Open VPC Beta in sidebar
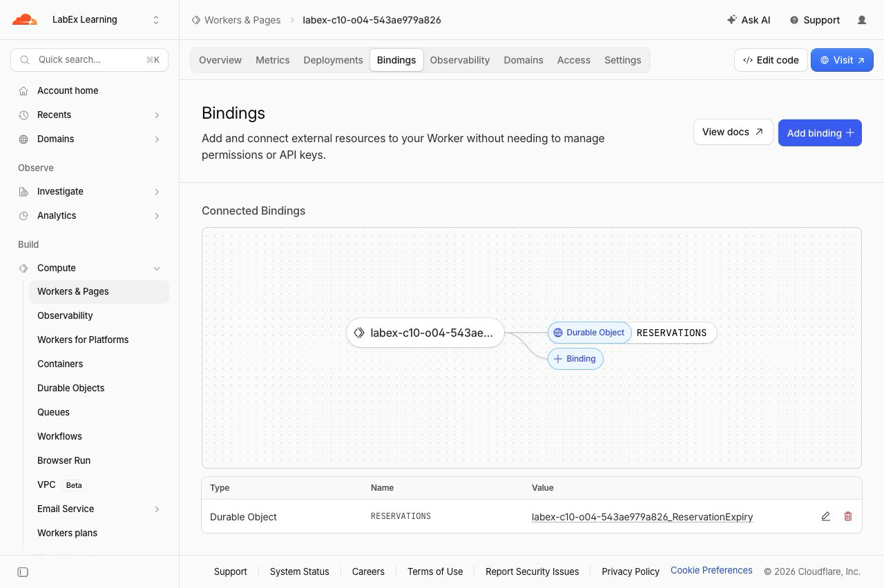 pos(99,484)
